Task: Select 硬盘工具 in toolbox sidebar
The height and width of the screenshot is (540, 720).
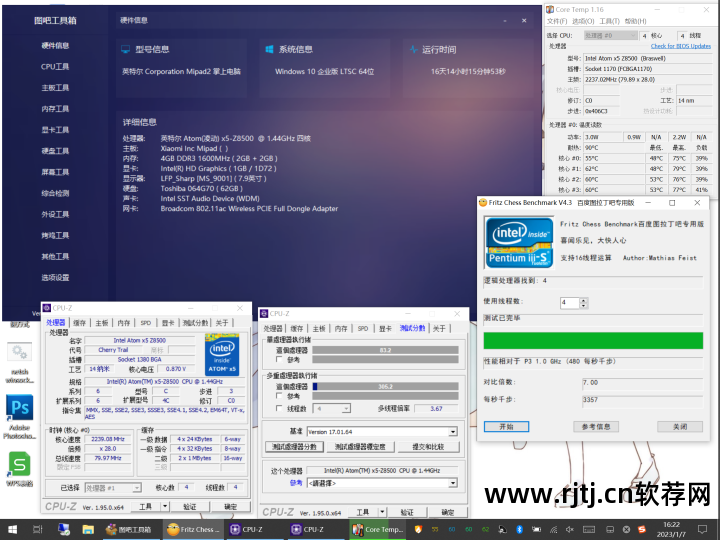Action: 55,151
